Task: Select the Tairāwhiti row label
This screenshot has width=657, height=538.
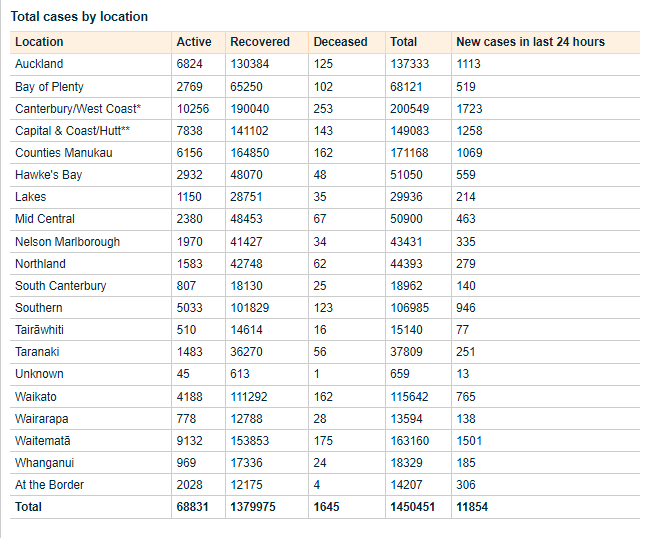Action: coord(42,330)
